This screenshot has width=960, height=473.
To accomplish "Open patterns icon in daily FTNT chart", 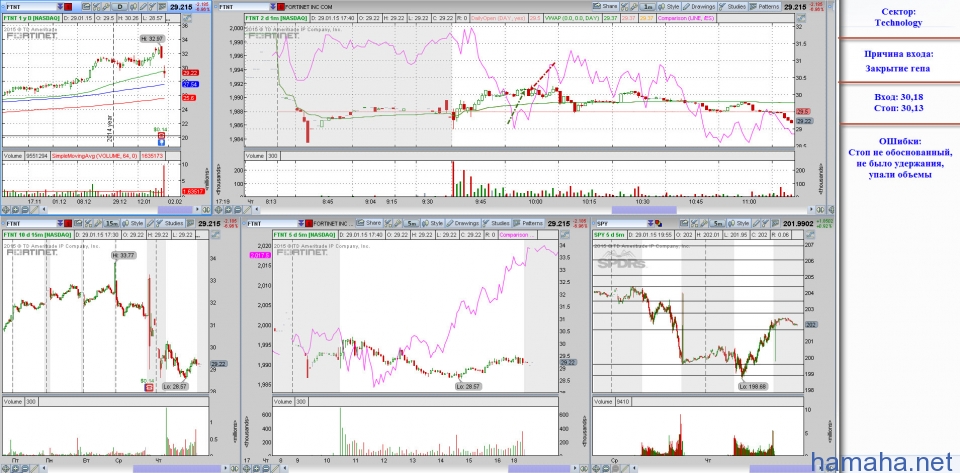I will [x=162, y=7].
